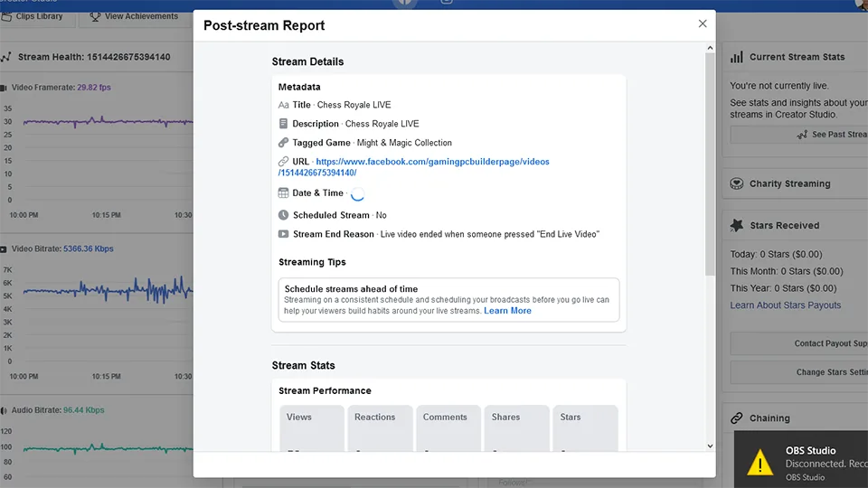Click the Chaining link icon
Screen dimensions: 868x488
tap(737, 418)
